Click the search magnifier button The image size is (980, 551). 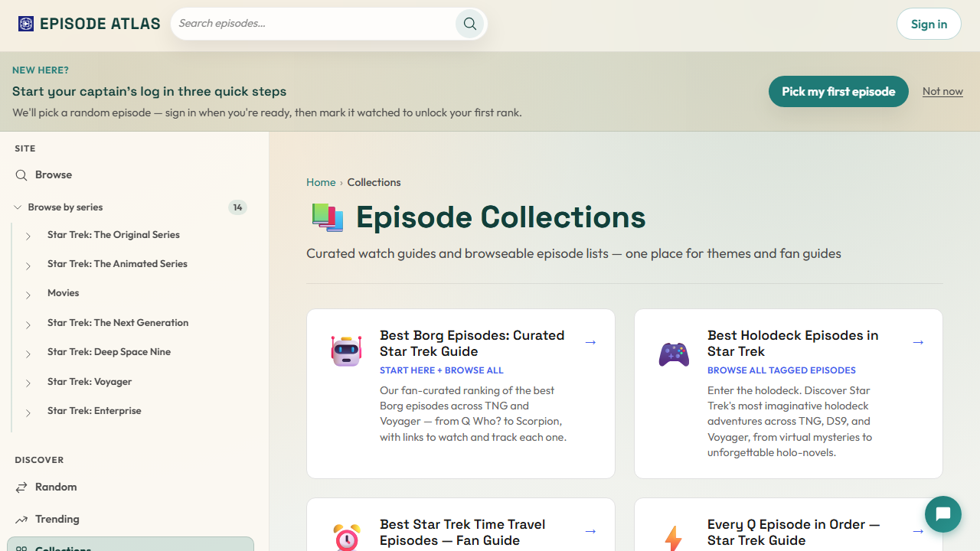coord(470,24)
